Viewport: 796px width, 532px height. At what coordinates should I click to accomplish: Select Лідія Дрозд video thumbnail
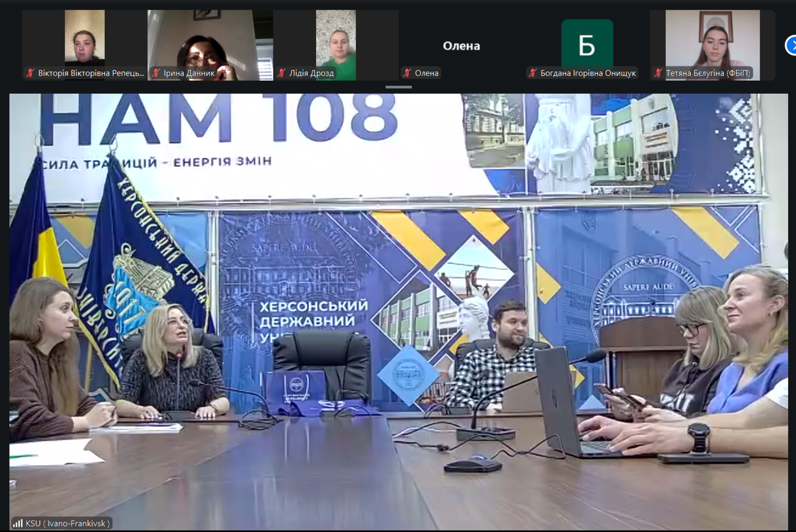[336, 45]
